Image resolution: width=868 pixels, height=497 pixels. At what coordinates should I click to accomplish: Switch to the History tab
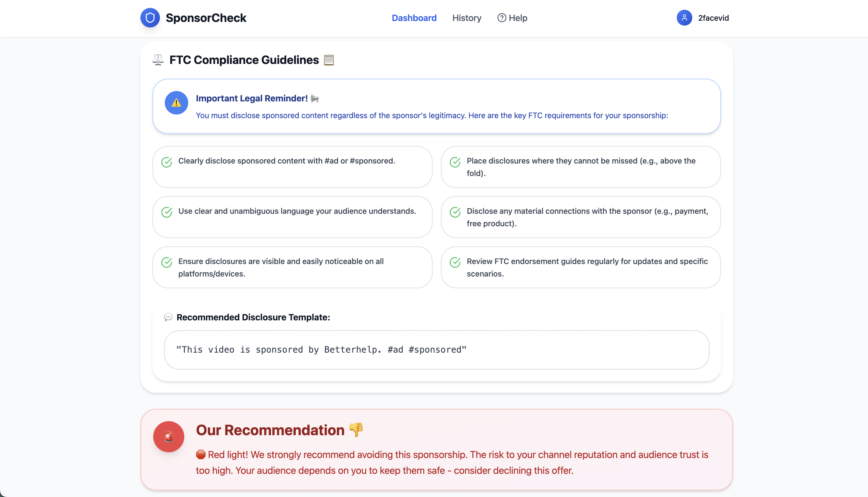(x=467, y=18)
